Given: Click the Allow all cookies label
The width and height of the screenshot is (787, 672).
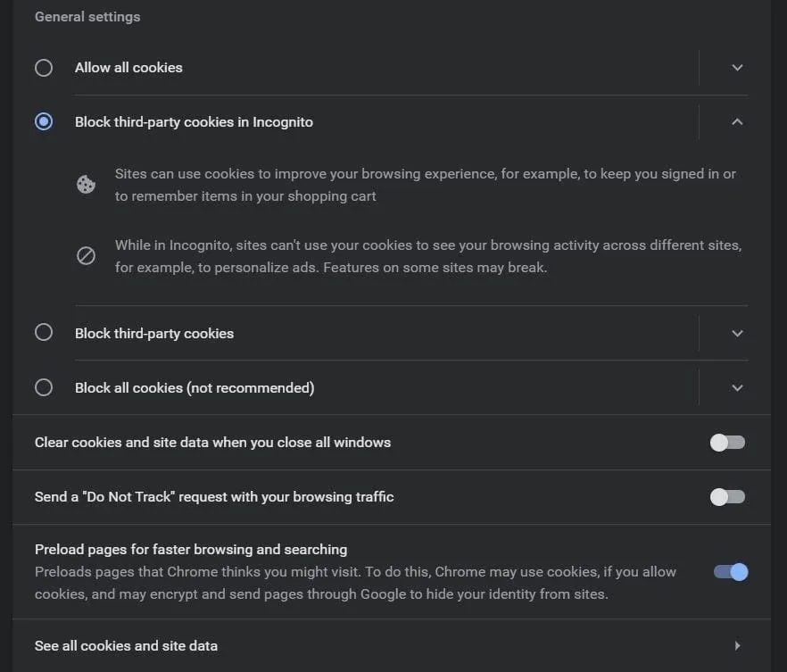Looking at the screenshot, I should point(128,68).
